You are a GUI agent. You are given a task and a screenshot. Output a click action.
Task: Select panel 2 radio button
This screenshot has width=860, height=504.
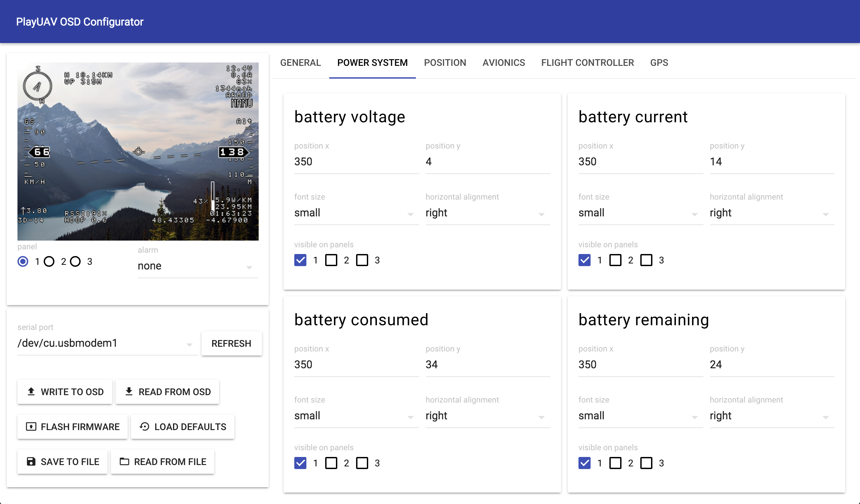point(49,262)
